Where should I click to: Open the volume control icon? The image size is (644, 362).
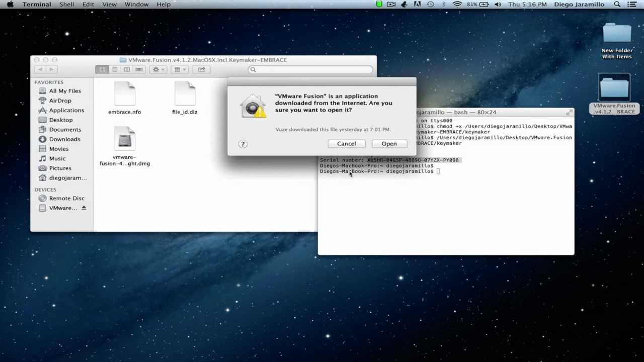coord(498,5)
